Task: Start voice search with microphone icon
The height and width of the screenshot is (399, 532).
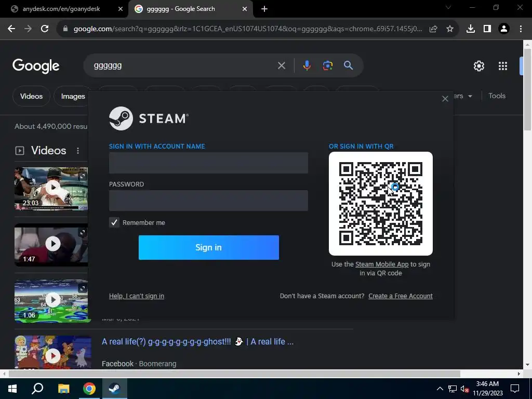Action: point(307,65)
